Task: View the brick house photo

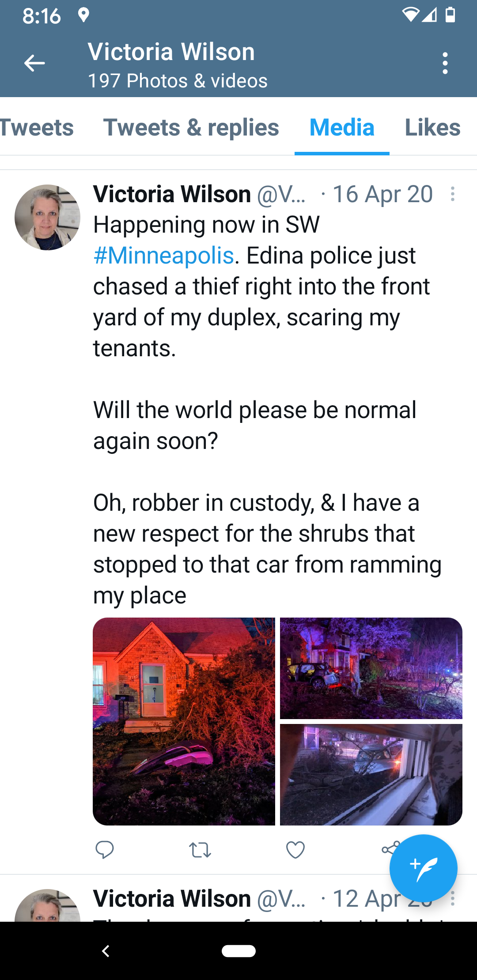Action: [x=184, y=721]
